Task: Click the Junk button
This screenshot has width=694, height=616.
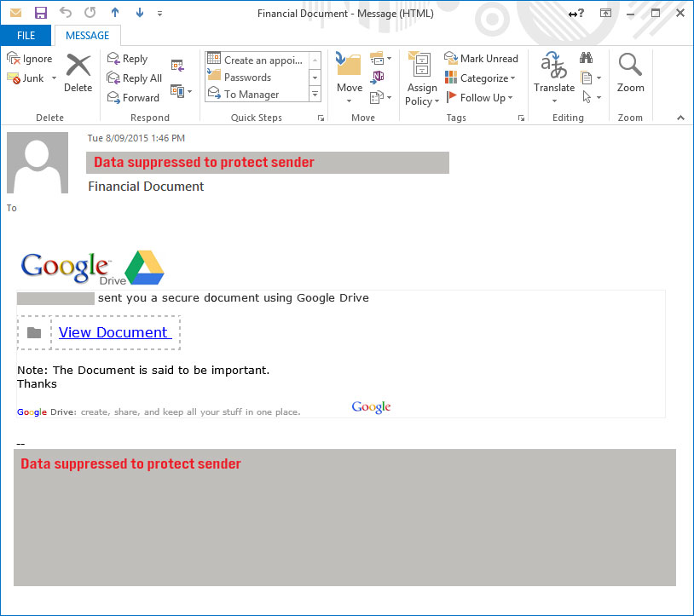Action: [x=26, y=78]
